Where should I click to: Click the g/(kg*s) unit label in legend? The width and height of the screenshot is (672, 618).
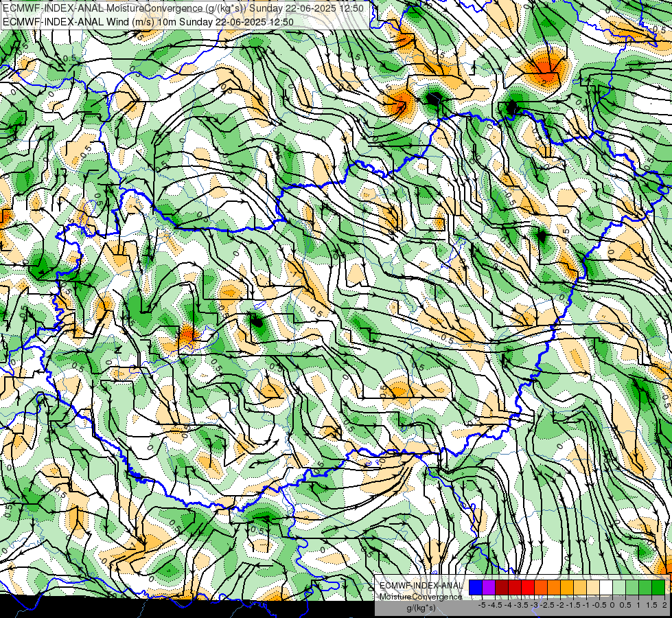(x=421, y=608)
